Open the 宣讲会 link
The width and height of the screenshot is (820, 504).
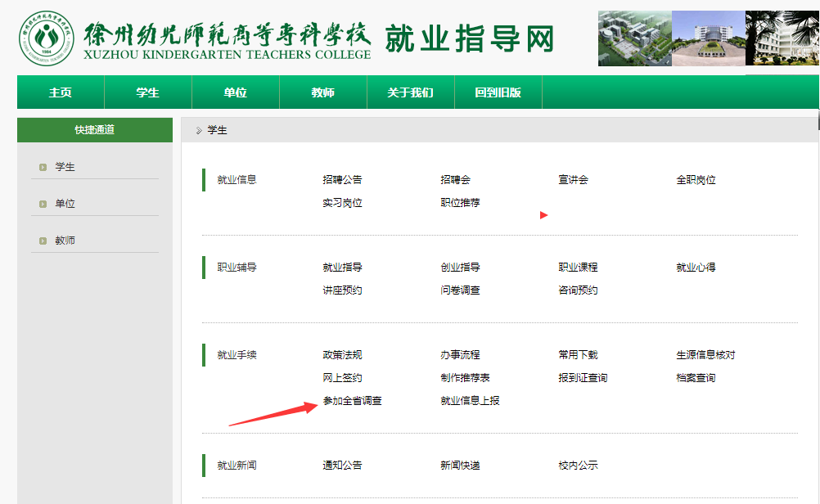pos(573,180)
